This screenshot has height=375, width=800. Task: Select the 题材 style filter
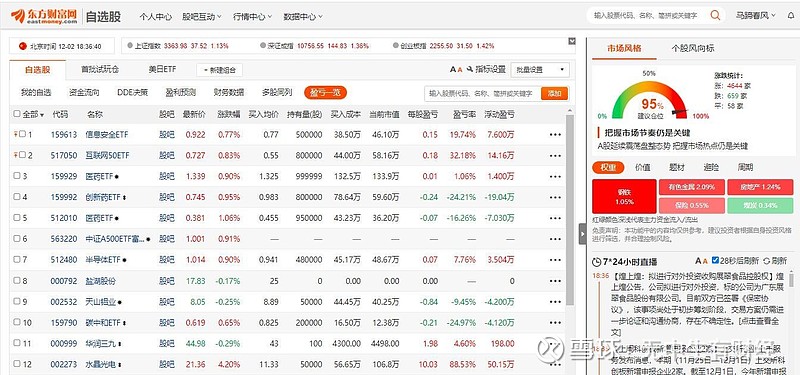pyautogui.click(x=677, y=167)
